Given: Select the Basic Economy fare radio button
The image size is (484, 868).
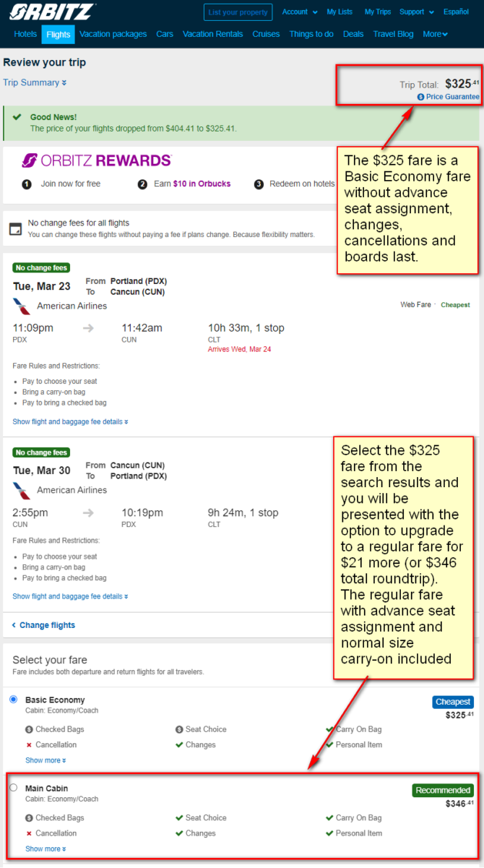Looking at the screenshot, I should click(x=14, y=700).
